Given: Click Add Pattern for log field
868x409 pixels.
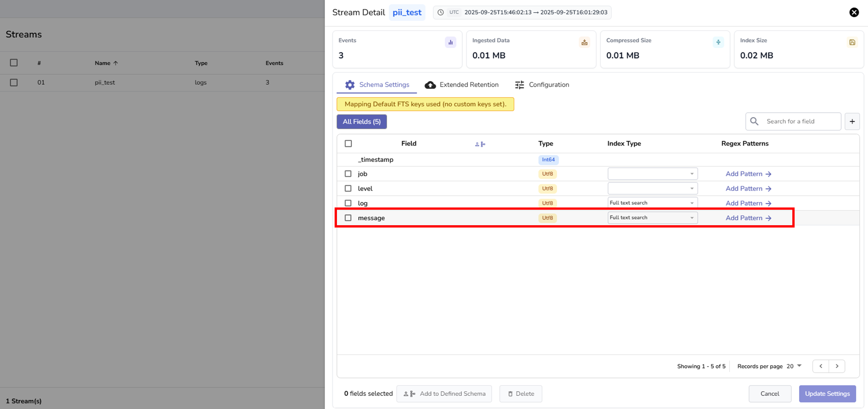Looking at the screenshot, I should coord(748,203).
